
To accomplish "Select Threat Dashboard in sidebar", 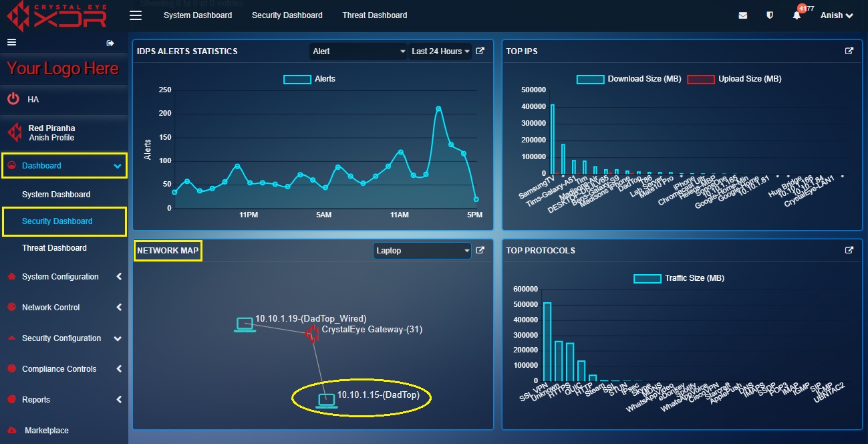I will click(x=54, y=248).
